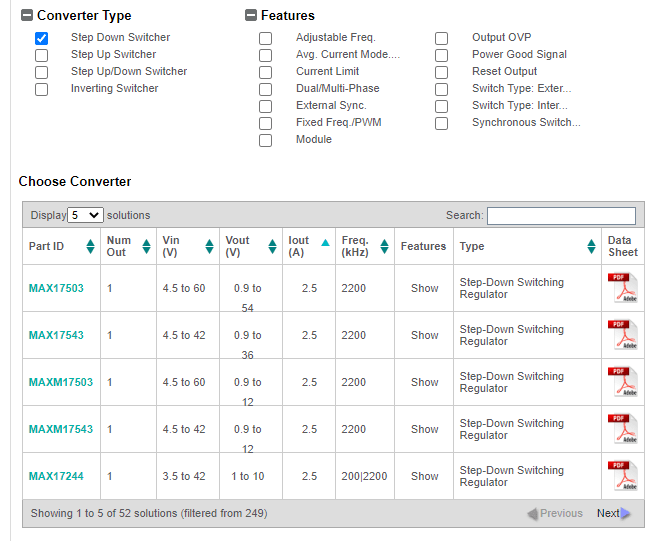Sort table by Num Out arrows
Viewport: 653px width, 541px height.
pyautogui.click(x=146, y=247)
